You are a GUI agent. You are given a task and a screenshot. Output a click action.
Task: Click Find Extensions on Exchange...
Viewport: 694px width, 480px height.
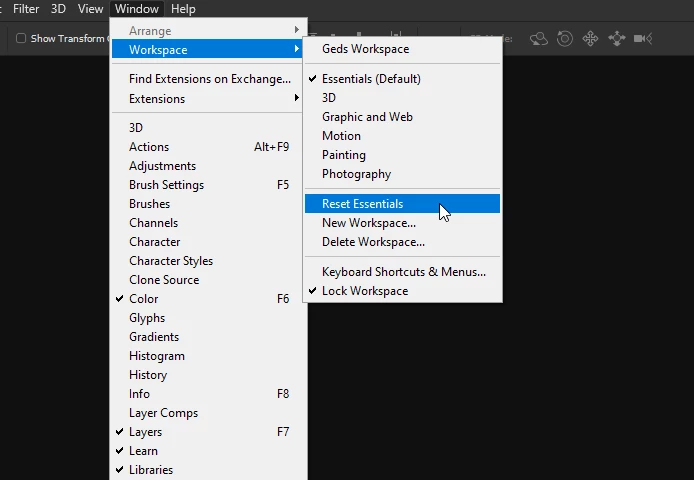coord(207,79)
